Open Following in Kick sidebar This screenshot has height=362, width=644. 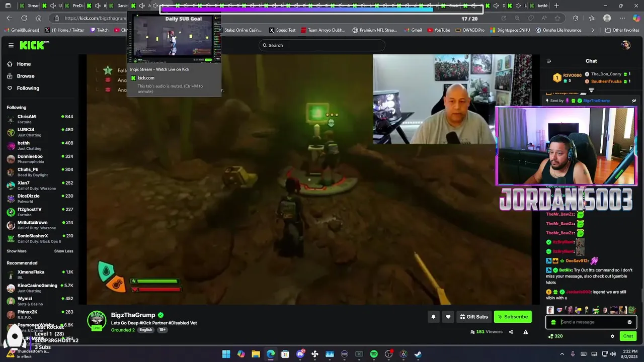click(x=23, y=88)
